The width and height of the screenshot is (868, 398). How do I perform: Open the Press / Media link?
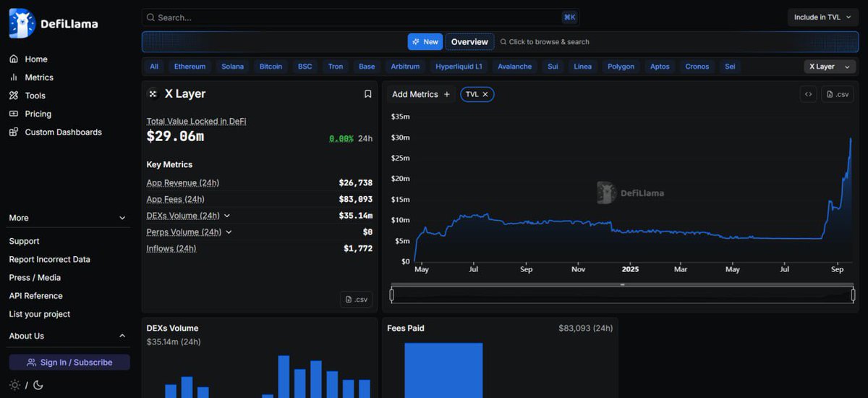(35, 278)
